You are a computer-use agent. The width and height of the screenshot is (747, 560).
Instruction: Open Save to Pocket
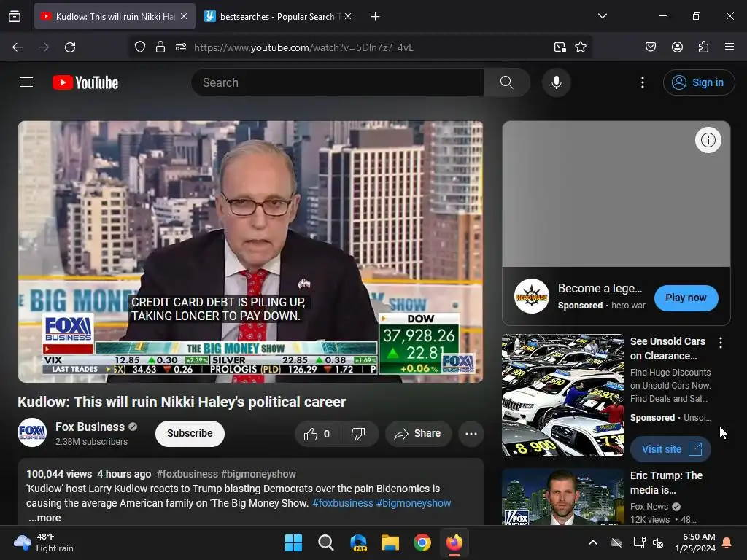[651, 47]
